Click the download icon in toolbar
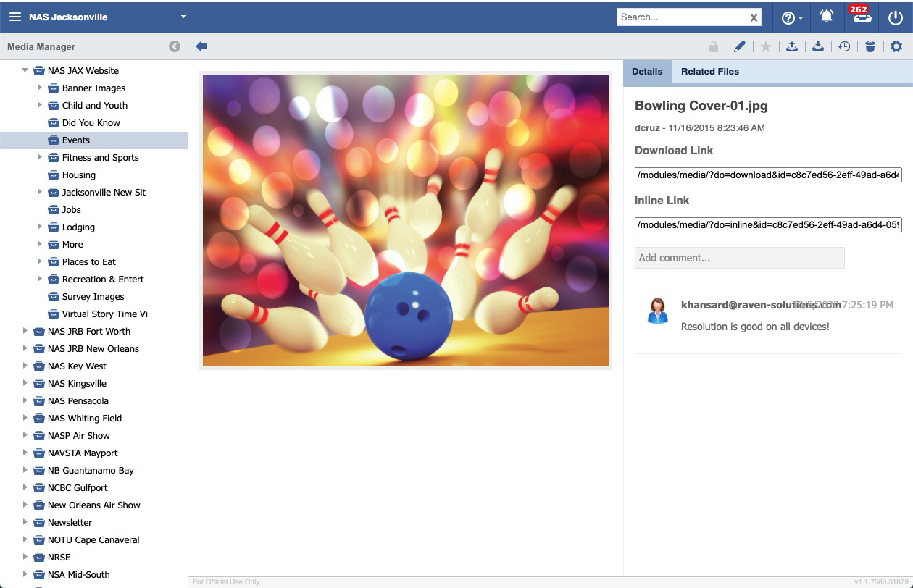 (x=818, y=46)
